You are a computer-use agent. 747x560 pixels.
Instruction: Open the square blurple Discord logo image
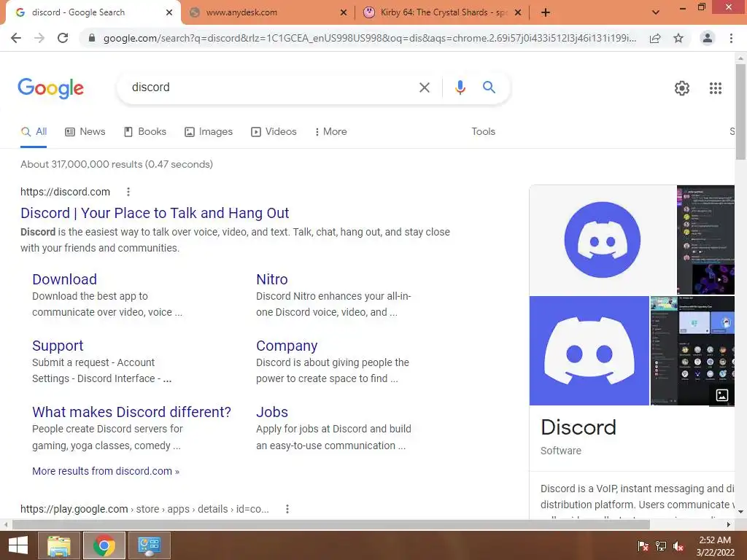pos(589,351)
